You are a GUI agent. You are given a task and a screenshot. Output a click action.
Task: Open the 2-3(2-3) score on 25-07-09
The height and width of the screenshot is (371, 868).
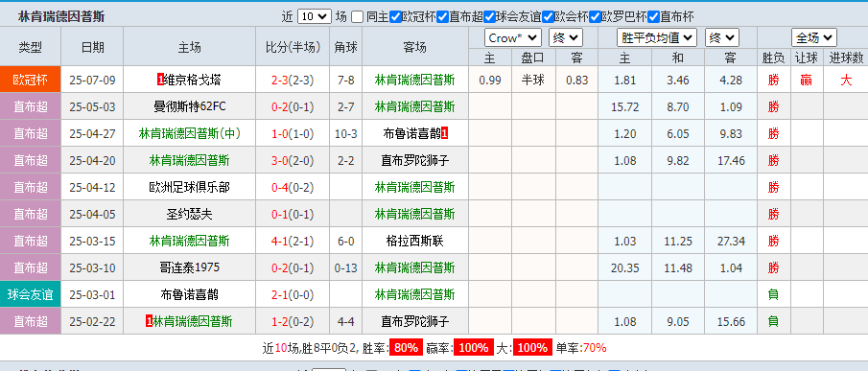point(293,81)
